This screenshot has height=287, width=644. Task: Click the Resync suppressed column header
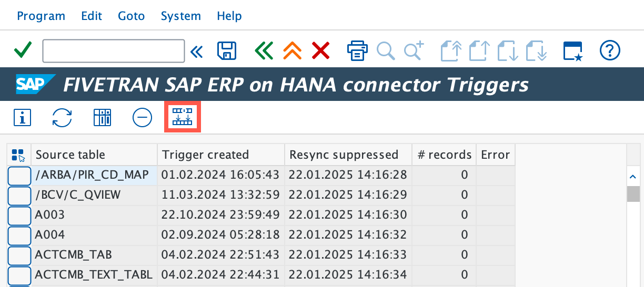pyautogui.click(x=348, y=155)
